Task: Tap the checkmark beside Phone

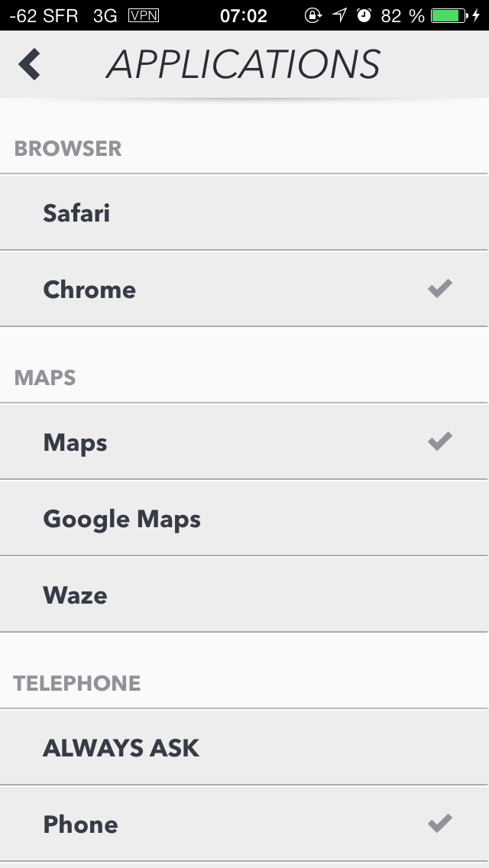Action: tap(439, 823)
